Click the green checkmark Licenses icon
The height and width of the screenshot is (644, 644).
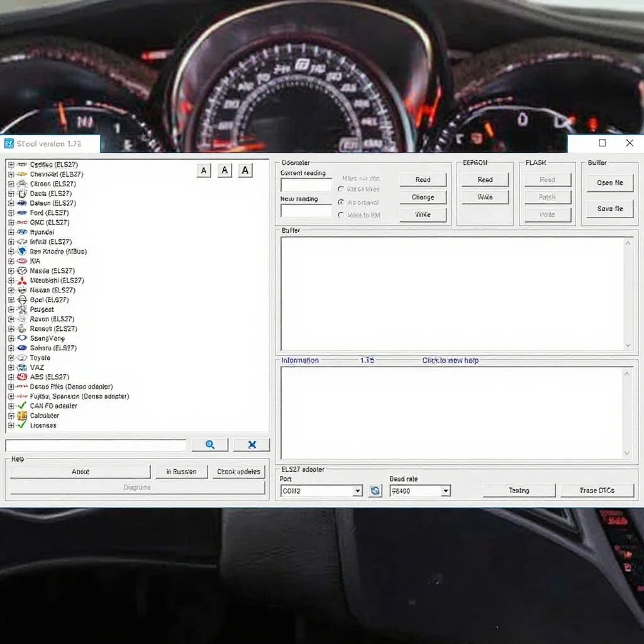point(22,425)
